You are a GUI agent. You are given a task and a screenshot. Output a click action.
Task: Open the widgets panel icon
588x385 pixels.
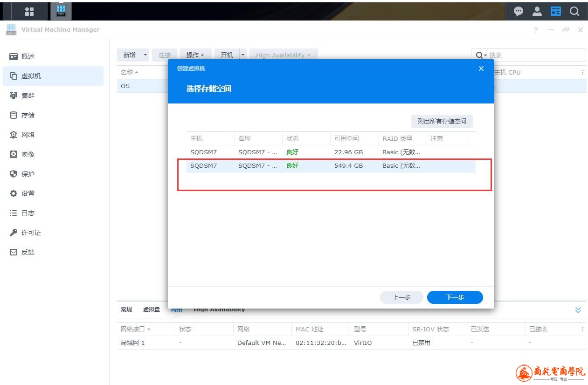(556, 11)
